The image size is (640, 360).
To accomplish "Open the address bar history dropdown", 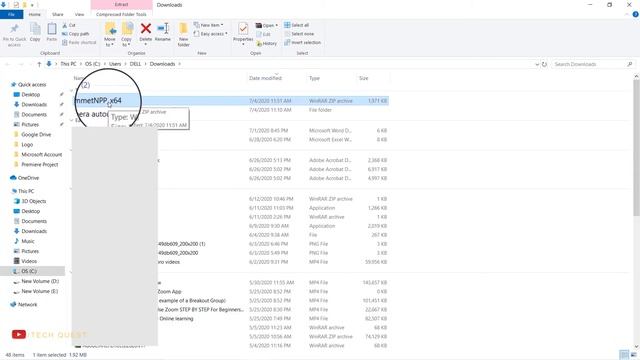I will (x=537, y=64).
